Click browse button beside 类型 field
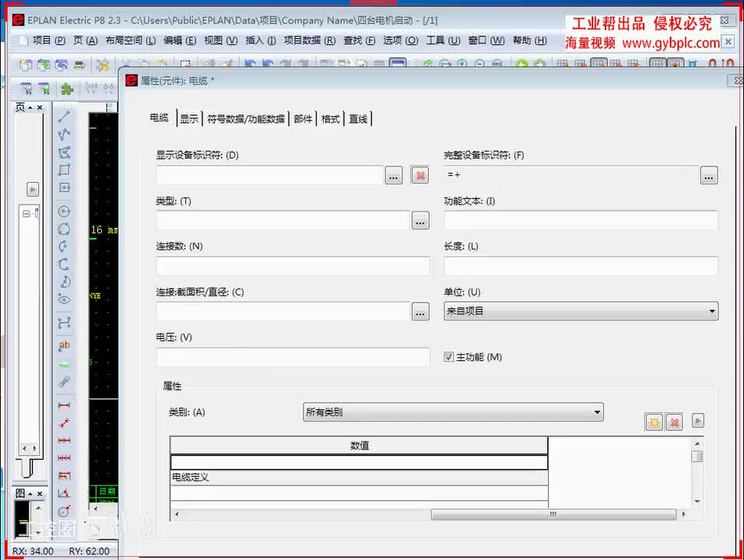 pos(420,221)
